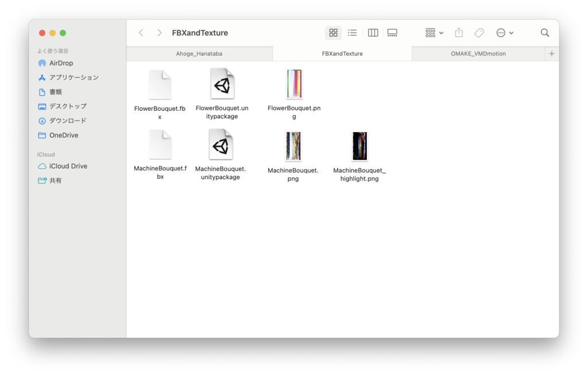Image resolution: width=588 pixels, height=376 pixels.
Task: Click the MachineBouquet.png name label
Action: pyautogui.click(x=293, y=175)
